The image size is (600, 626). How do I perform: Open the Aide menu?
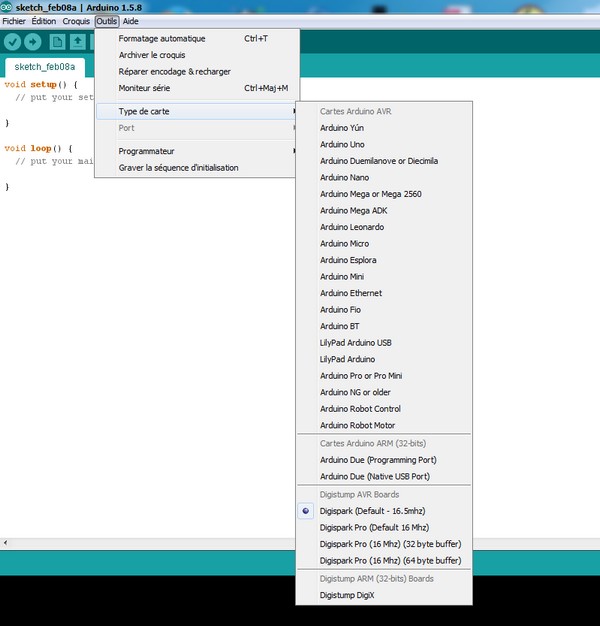[x=131, y=21]
